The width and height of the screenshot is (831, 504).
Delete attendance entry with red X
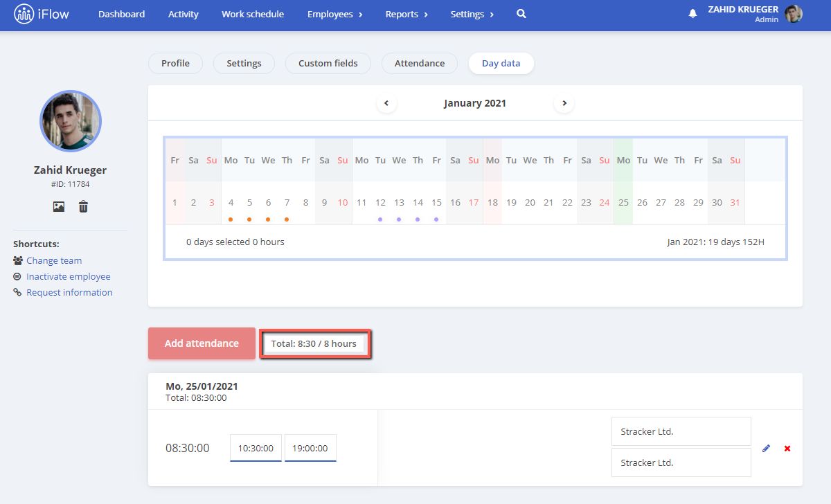click(x=787, y=449)
